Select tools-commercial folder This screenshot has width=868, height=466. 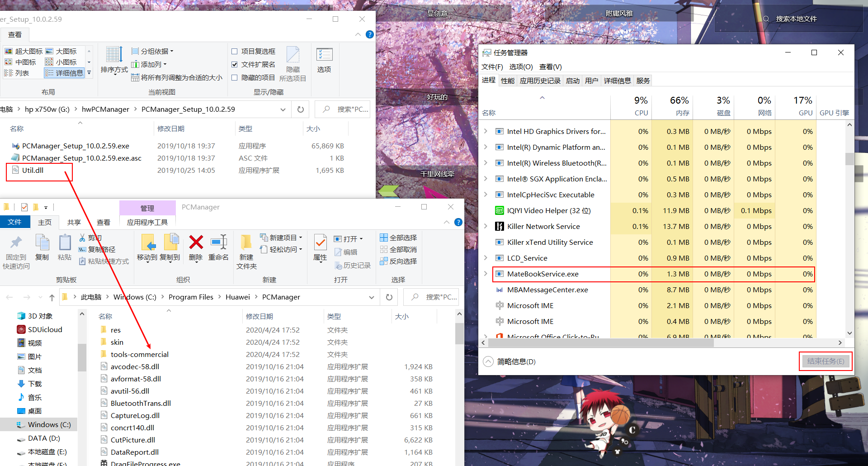(134, 354)
